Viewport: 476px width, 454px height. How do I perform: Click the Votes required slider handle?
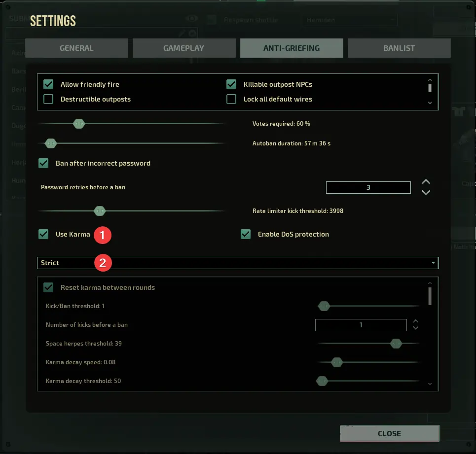click(79, 124)
